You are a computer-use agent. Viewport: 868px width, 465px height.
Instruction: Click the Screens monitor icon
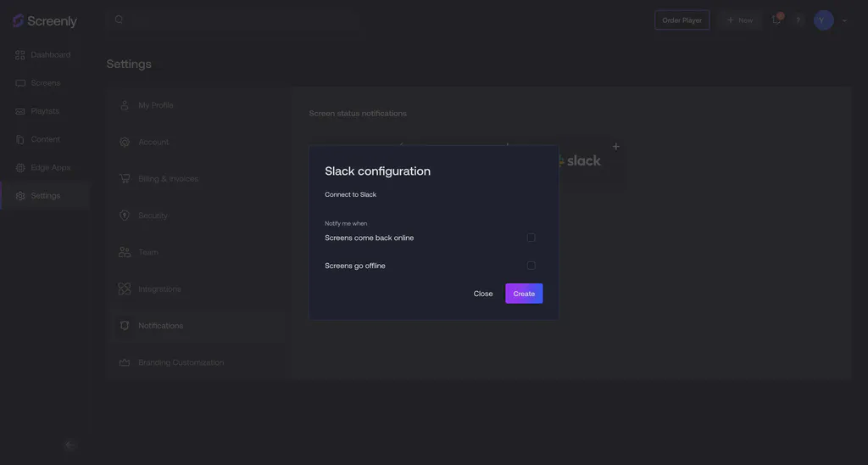20,83
